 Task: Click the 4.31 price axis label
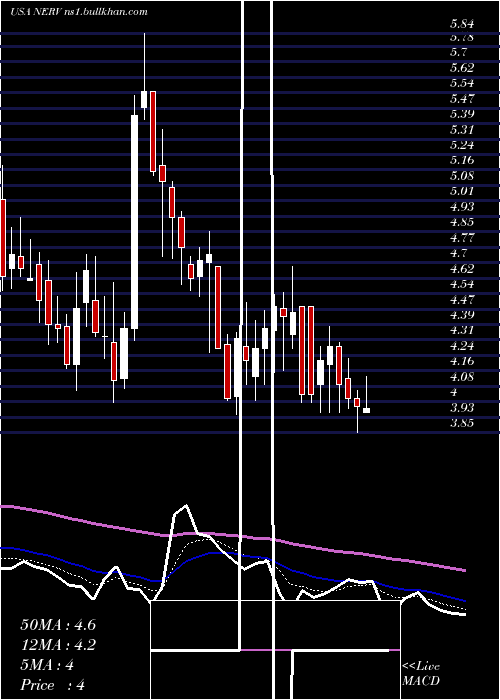(462, 330)
